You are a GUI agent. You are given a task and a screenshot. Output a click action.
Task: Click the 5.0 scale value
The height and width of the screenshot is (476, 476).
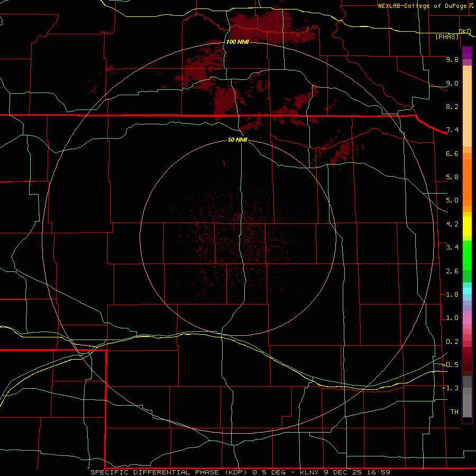452,200
